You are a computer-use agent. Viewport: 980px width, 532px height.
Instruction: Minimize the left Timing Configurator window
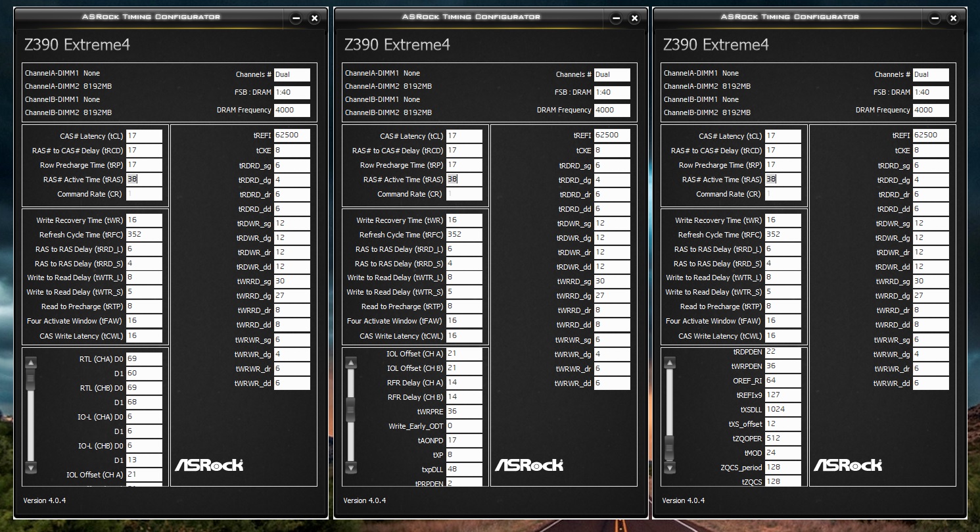(296, 18)
